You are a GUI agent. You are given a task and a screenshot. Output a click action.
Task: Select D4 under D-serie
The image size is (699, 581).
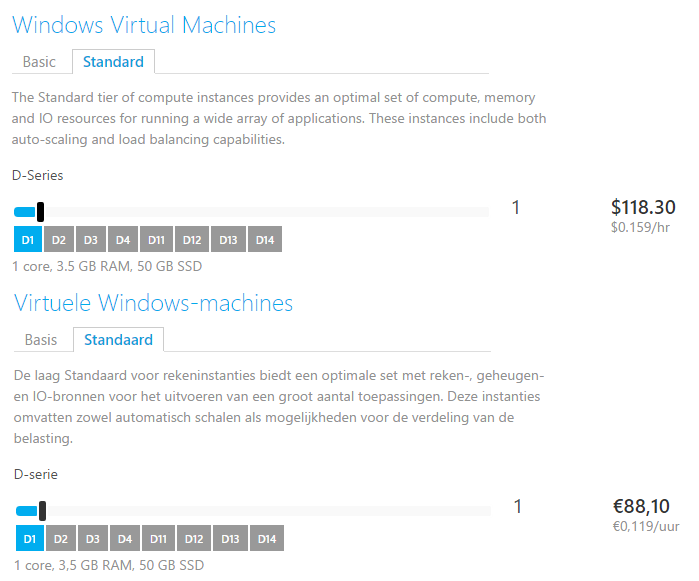[x=125, y=539]
